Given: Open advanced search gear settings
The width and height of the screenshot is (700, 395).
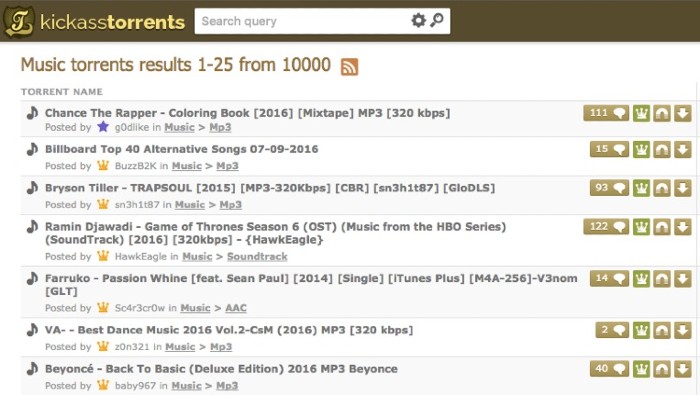Looking at the screenshot, I should [418, 21].
